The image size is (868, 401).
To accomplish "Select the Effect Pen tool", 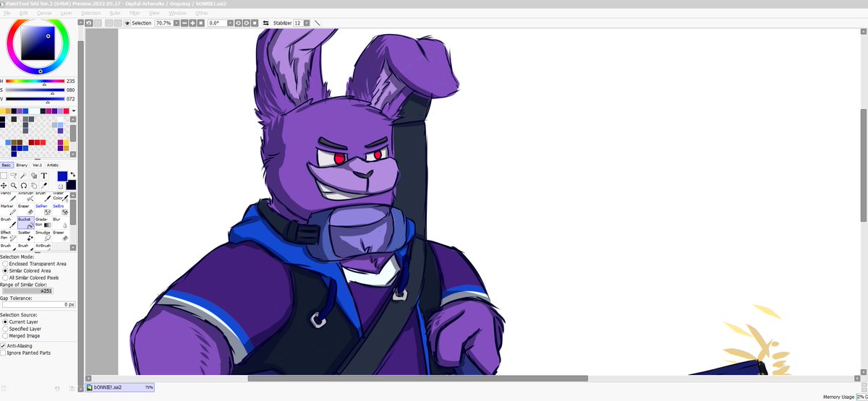I will tap(8, 236).
